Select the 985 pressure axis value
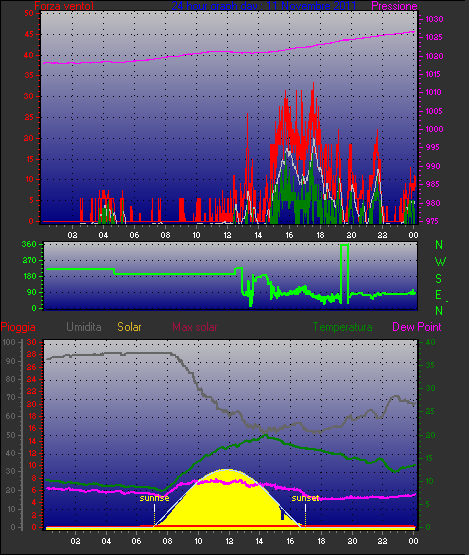Screen dimensions: 469x555 [x=434, y=184]
